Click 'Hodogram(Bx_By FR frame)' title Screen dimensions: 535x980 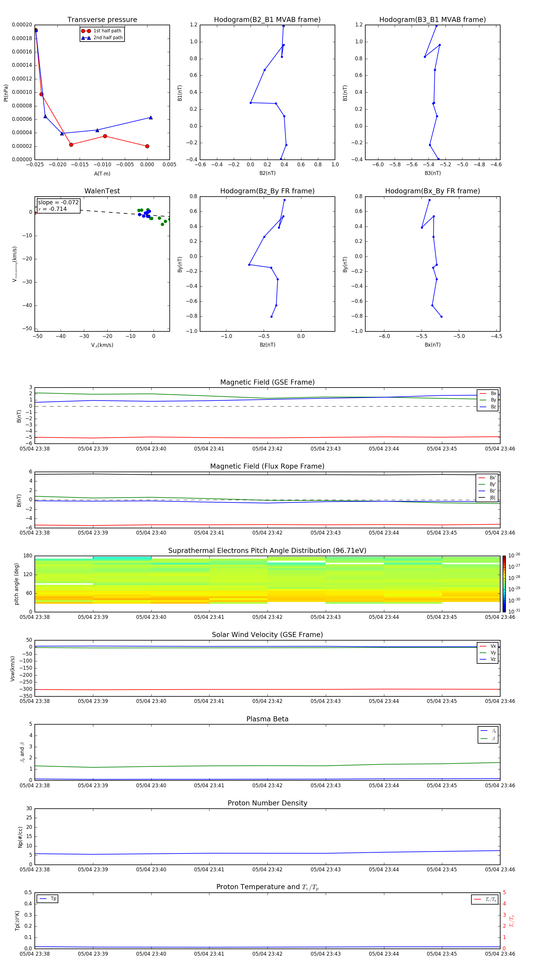[432, 191]
